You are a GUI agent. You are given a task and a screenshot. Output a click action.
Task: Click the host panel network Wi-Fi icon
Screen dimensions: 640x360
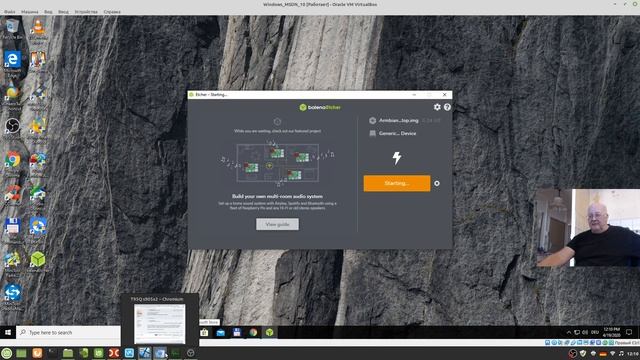[612, 353]
